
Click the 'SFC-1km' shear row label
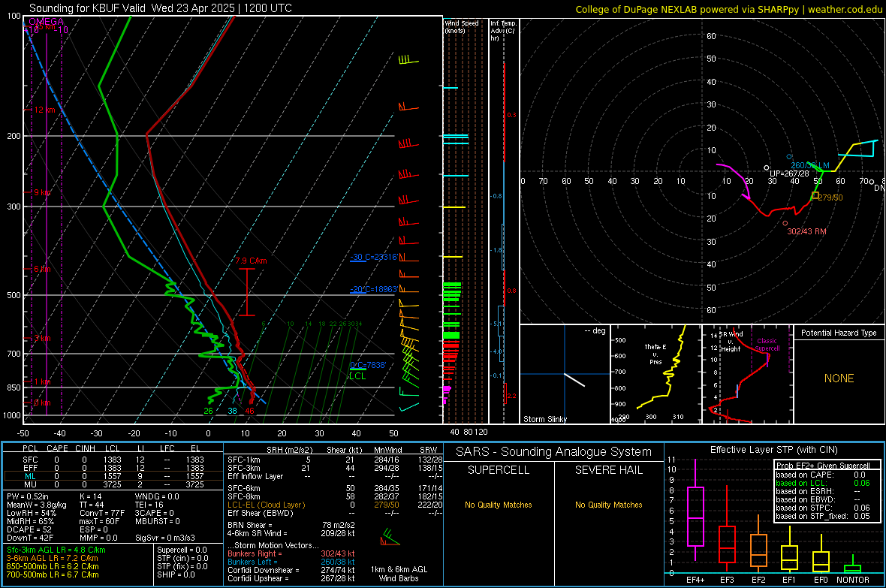click(243, 460)
